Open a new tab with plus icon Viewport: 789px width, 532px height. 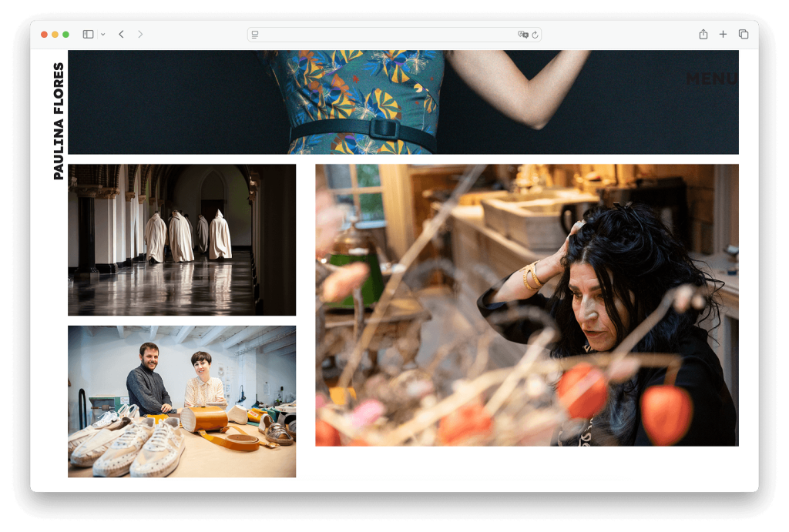[x=723, y=35]
